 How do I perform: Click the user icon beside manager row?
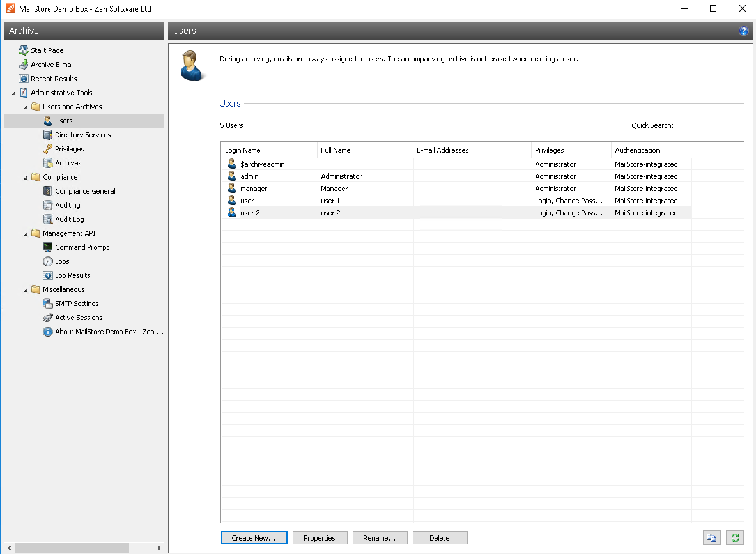[232, 188]
